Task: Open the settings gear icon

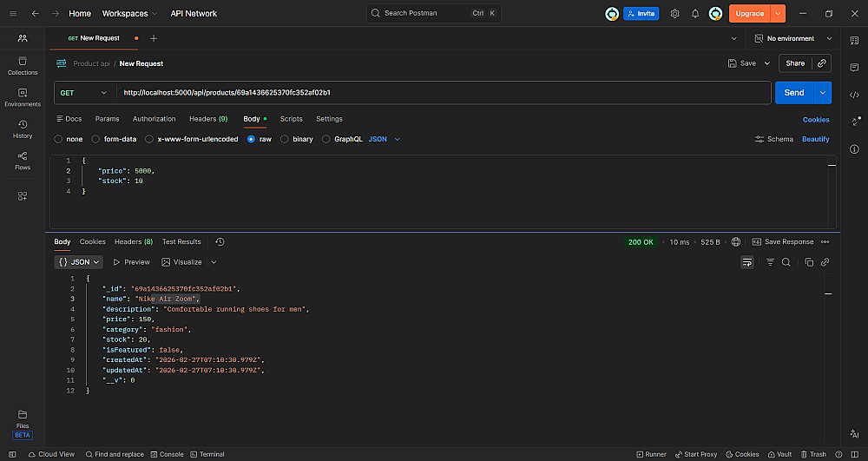Action: click(674, 14)
